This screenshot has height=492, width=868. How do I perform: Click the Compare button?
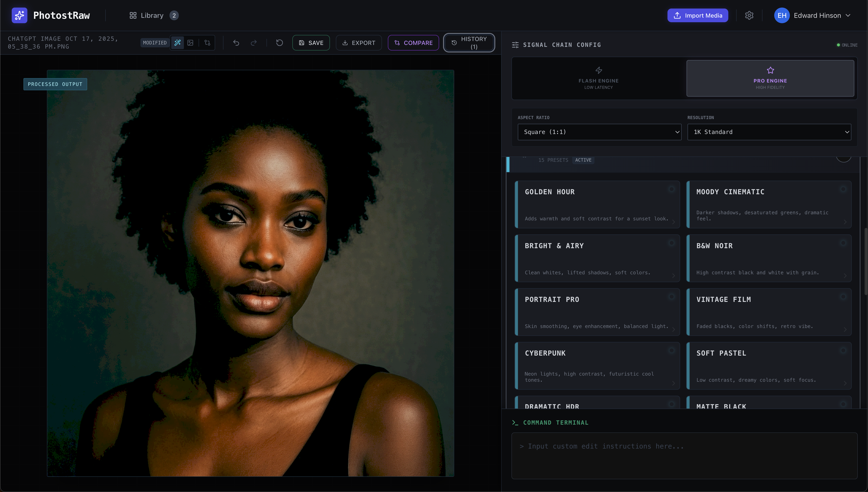click(x=413, y=42)
